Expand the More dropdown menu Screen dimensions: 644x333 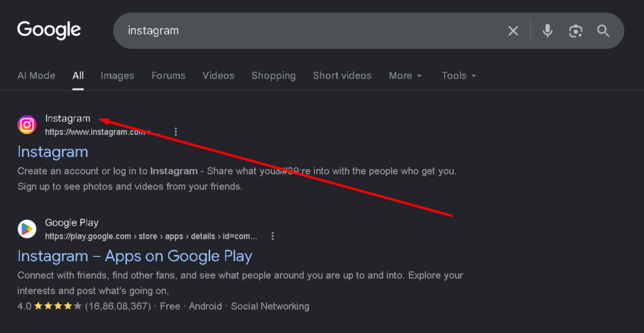(406, 75)
